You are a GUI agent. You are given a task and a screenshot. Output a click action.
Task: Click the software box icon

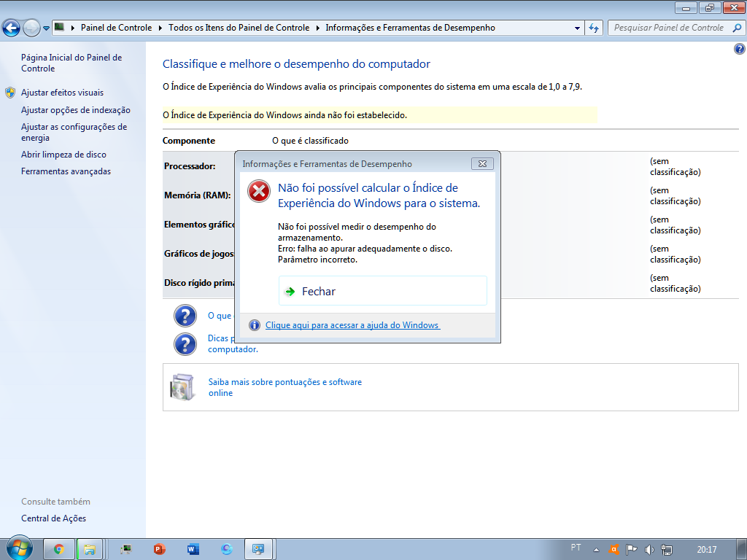182,387
